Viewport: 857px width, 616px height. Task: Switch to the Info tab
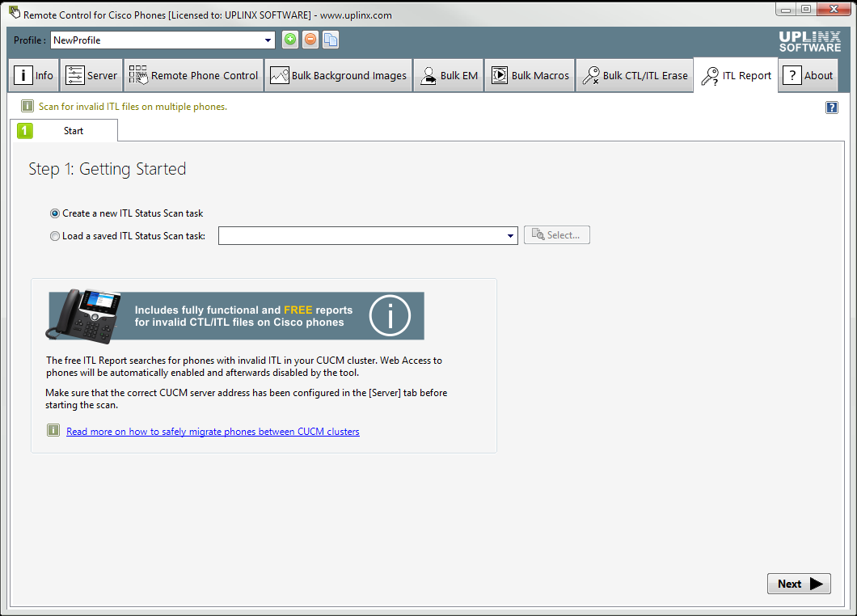click(x=34, y=75)
